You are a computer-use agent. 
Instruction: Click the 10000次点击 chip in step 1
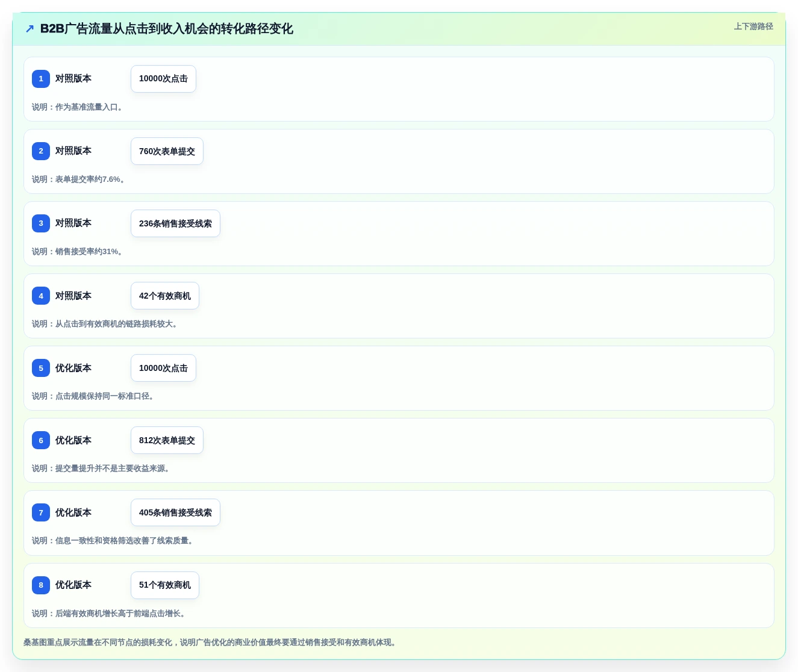[163, 79]
